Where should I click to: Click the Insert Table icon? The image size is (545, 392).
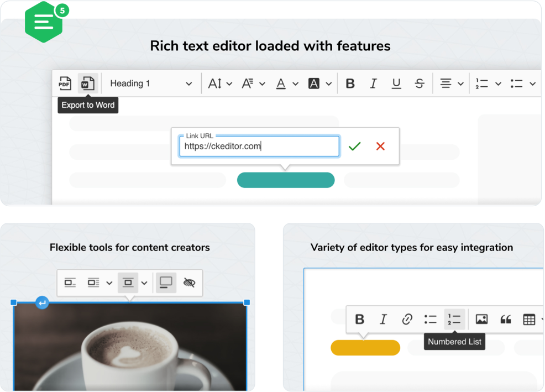pos(529,319)
